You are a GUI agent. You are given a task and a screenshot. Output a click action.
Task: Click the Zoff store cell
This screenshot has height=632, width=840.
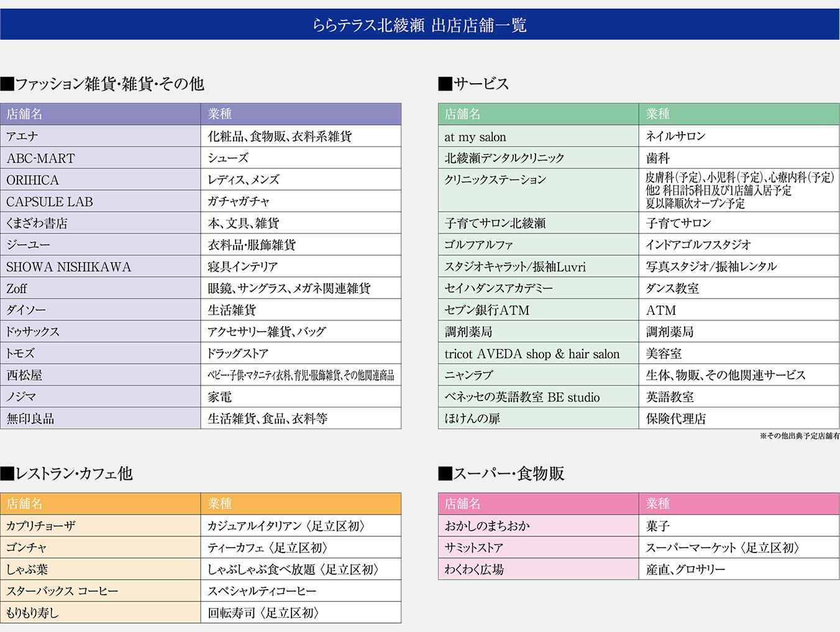tap(101, 288)
